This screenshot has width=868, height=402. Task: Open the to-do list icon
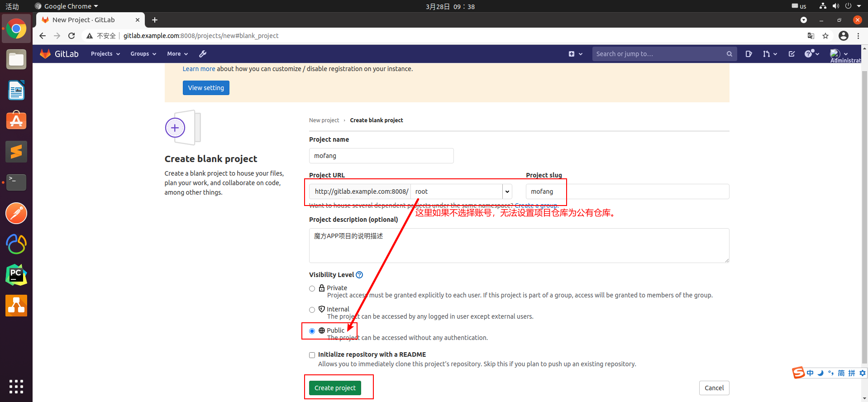792,54
